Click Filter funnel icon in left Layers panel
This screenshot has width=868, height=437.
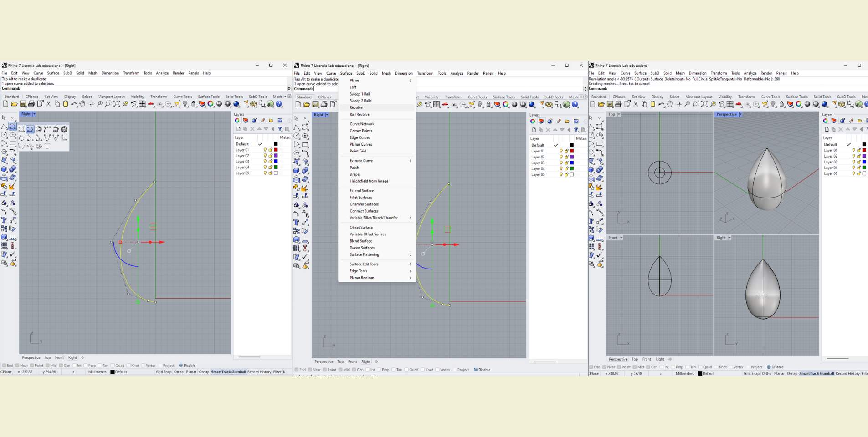(280, 129)
